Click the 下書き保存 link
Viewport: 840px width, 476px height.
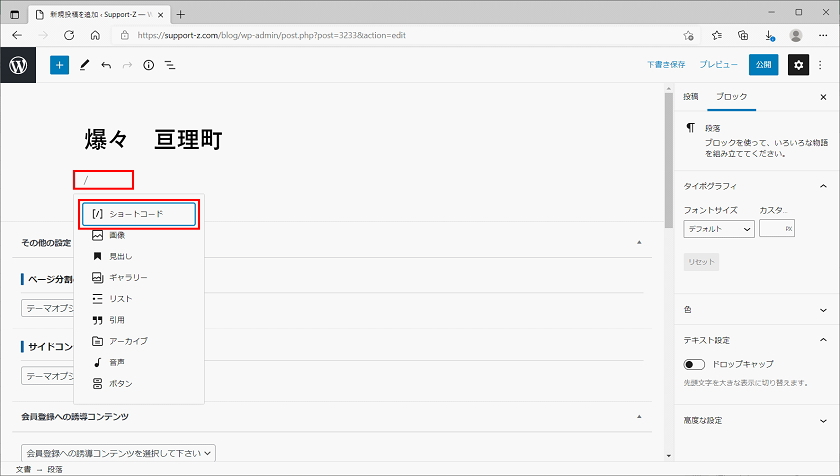coord(666,65)
